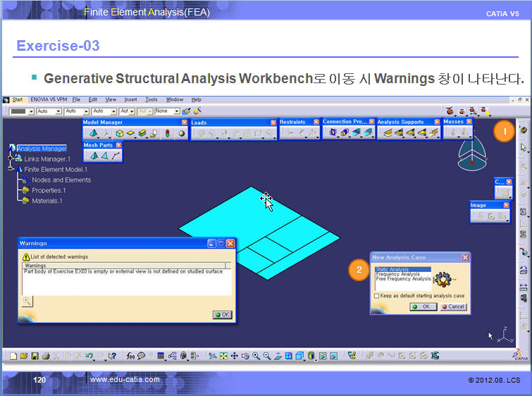532x396 pixels.
Task: Click the User Material sphere icon
Action: pyautogui.click(x=182, y=133)
